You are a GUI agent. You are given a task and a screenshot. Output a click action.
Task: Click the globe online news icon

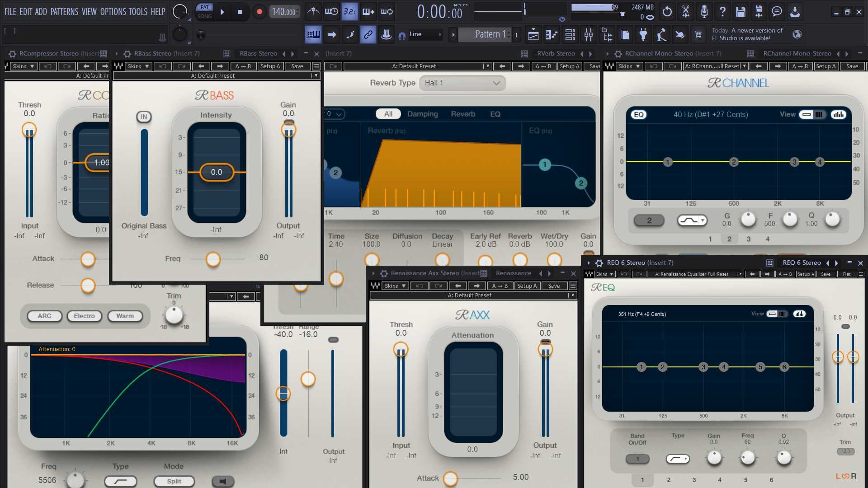797,34
